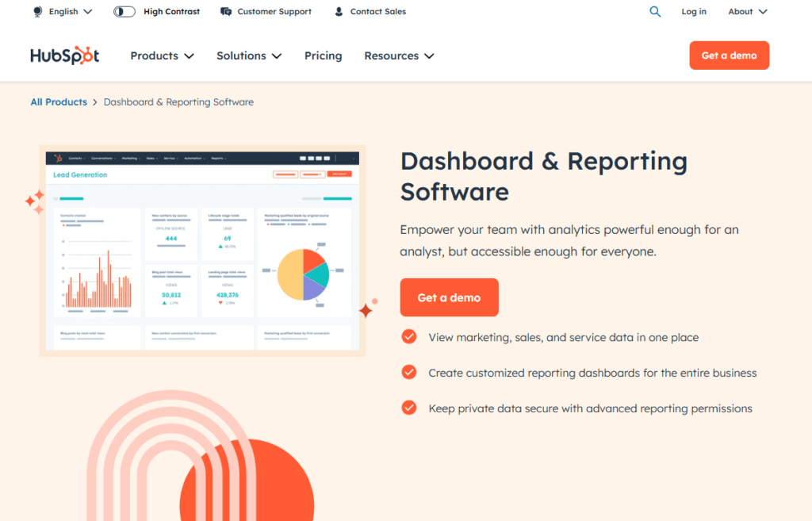Viewport: 812px width, 521px height.
Task: Click the HubSpot logo
Action: tap(65, 56)
